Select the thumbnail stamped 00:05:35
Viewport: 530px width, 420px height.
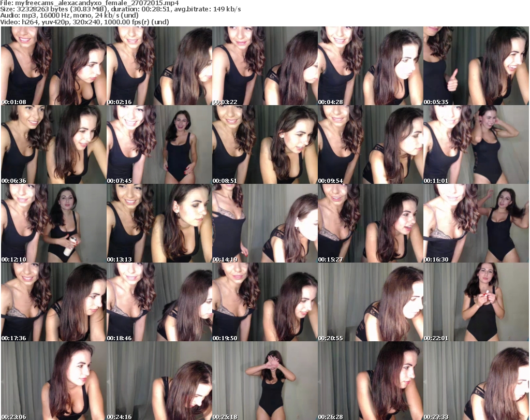pyautogui.click(x=476, y=66)
